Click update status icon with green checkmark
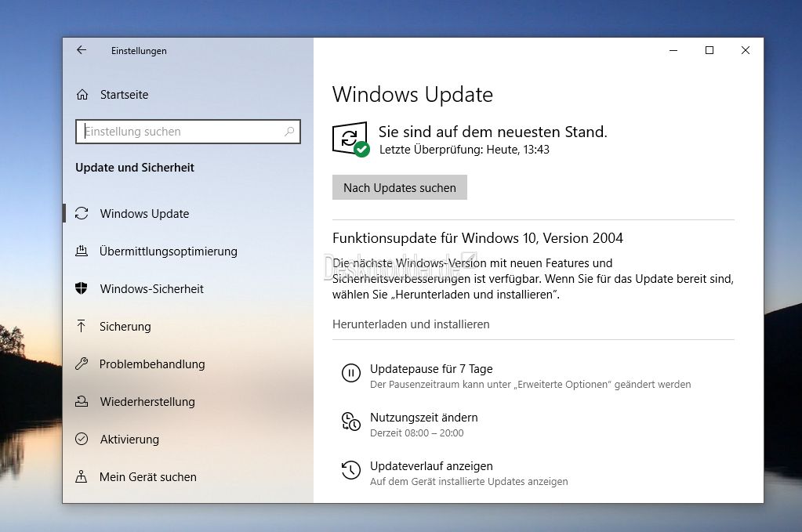Screen dimensions: 802x532 coord(351,139)
